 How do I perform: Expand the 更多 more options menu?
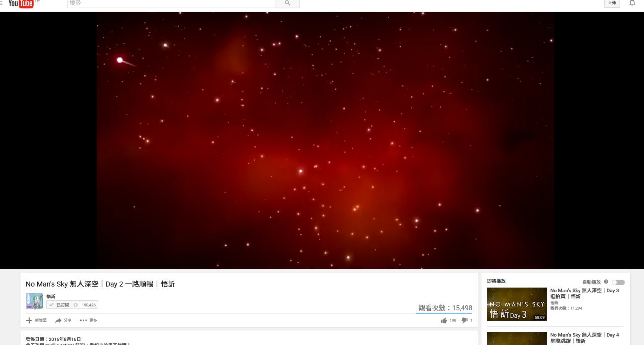89,320
